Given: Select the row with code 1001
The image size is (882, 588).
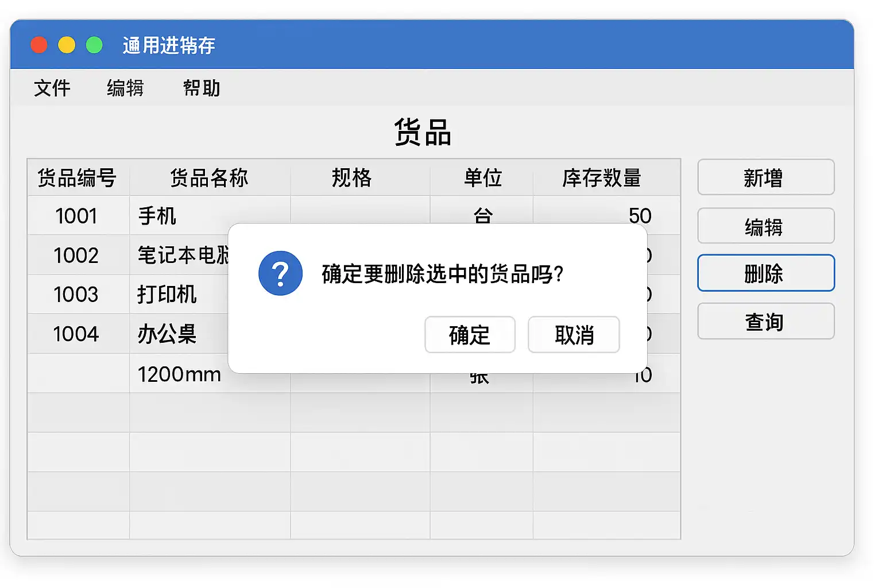Looking at the screenshot, I should click(x=76, y=216).
